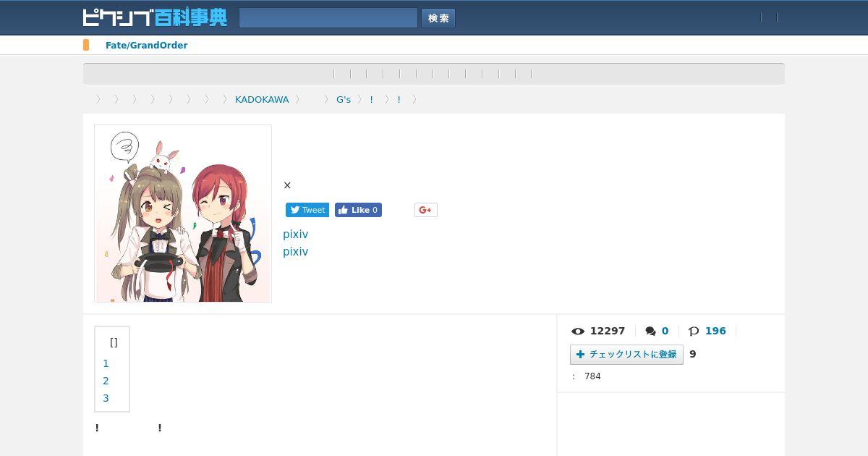Open the 196 pixiv works link
The height and width of the screenshot is (456, 868).
click(715, 331)
